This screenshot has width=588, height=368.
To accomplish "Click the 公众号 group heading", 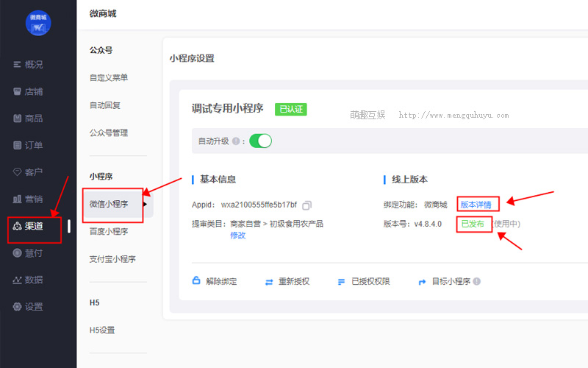I will 101,50.
